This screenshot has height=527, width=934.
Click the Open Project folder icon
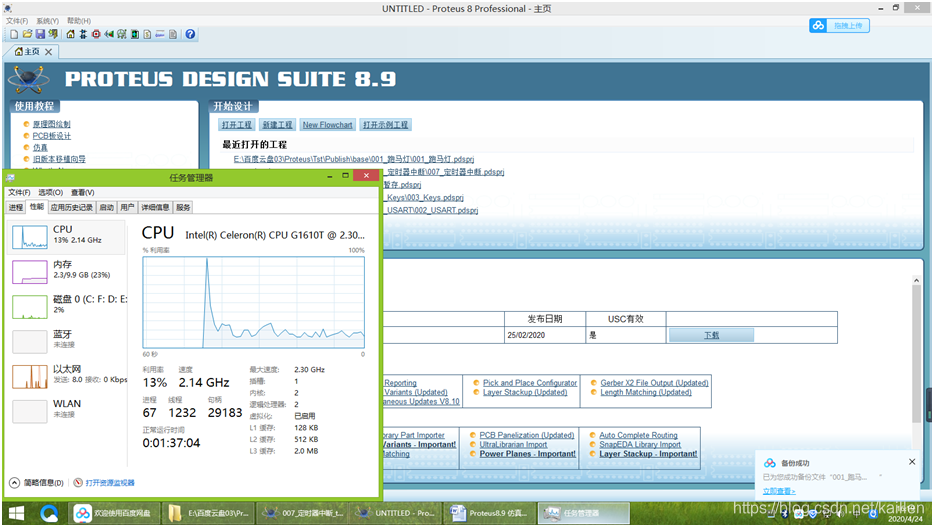point(27,34)
